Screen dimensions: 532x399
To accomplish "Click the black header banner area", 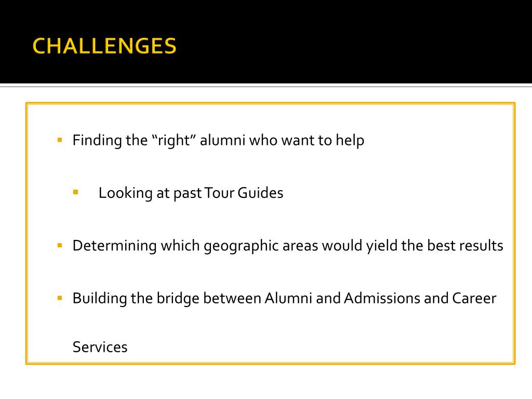I will [266, 42].
